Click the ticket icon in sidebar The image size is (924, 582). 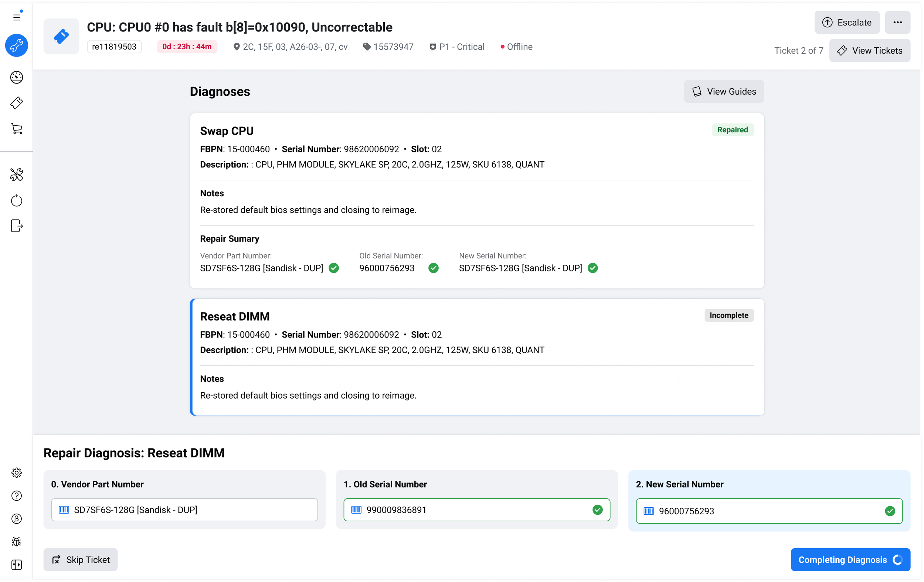pyautogui.click(x=17, y=103)
